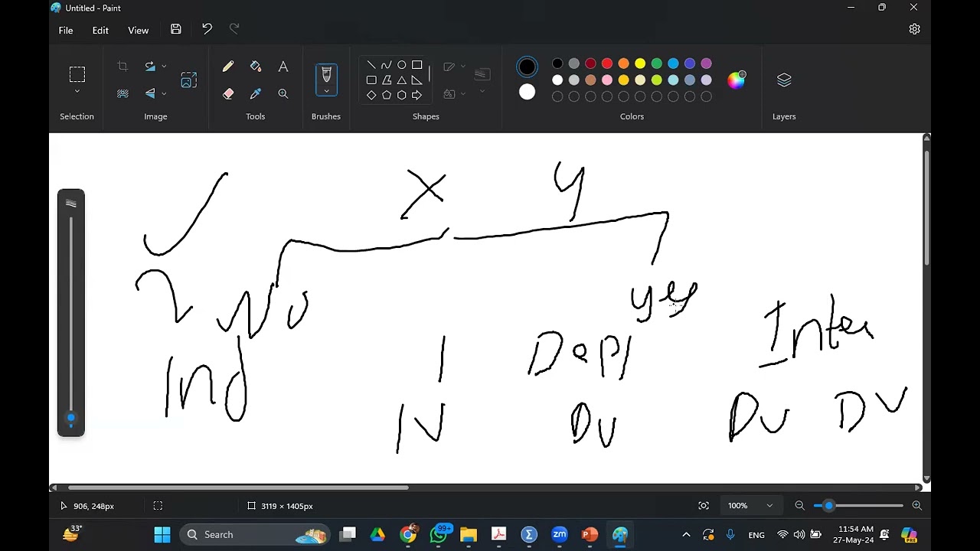
Task: Select the Hexagon shape
Action: (x=402, y=96)
